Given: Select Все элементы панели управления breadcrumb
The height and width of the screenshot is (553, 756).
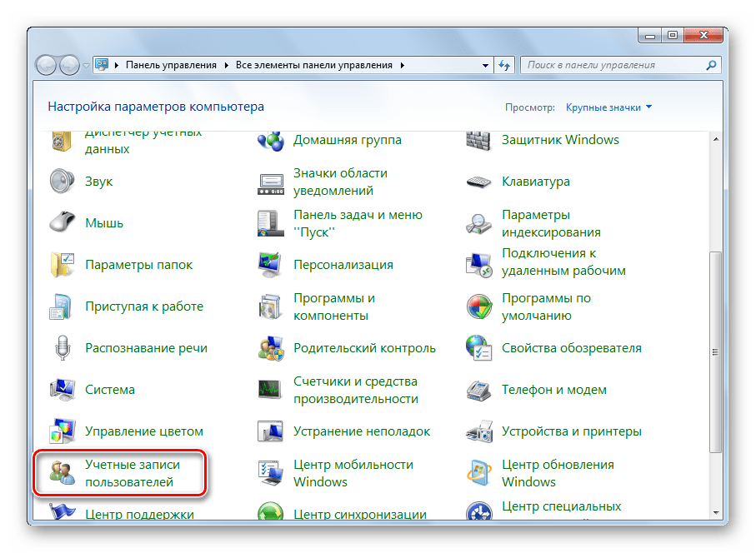Looking at the screenshot, I should tap(315, 65).
